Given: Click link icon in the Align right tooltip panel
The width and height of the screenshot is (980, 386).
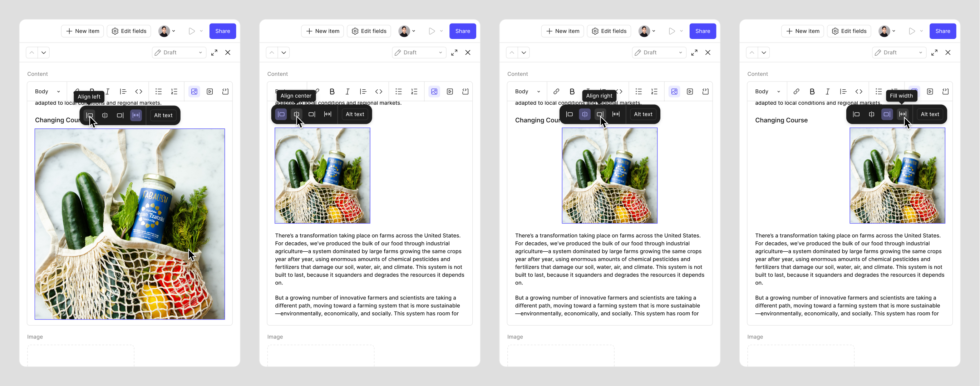Looking at the screenshot, I should tap(556, 91).
